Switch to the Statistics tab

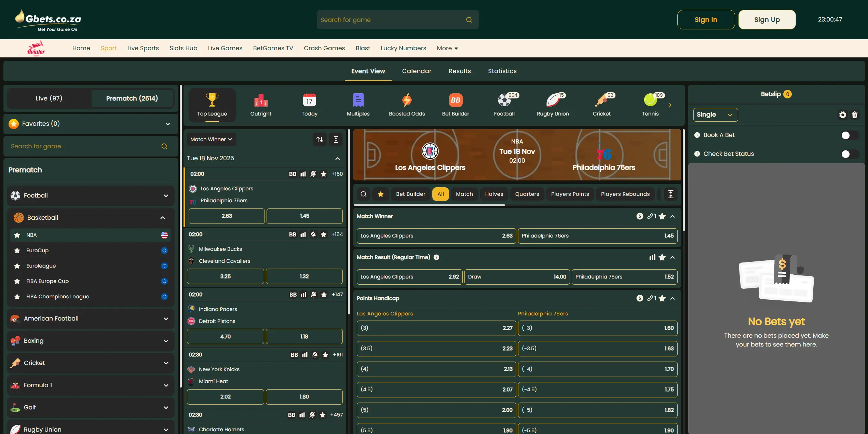(x=502, y=71)
